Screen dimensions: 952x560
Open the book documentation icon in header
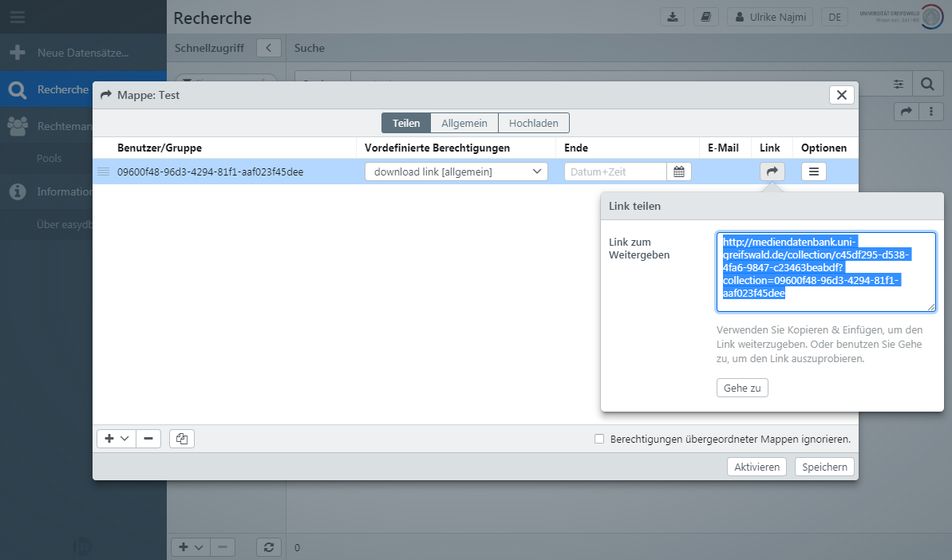(705, 17)
